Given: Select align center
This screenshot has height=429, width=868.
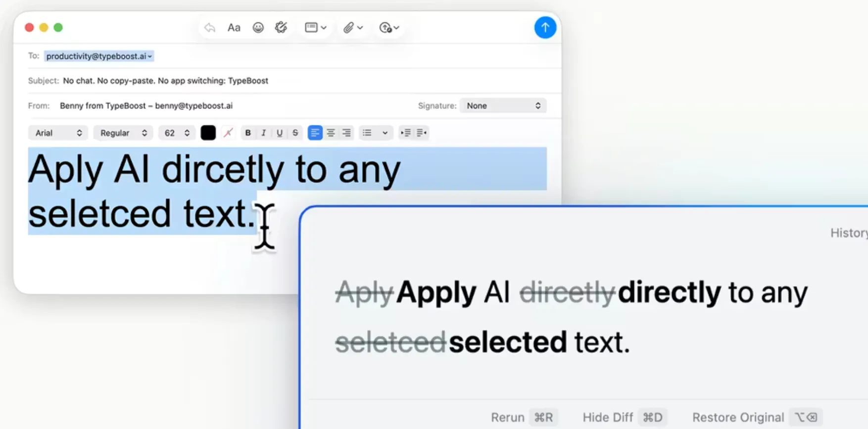Looking at the screenshot, I should click(331, 133).
